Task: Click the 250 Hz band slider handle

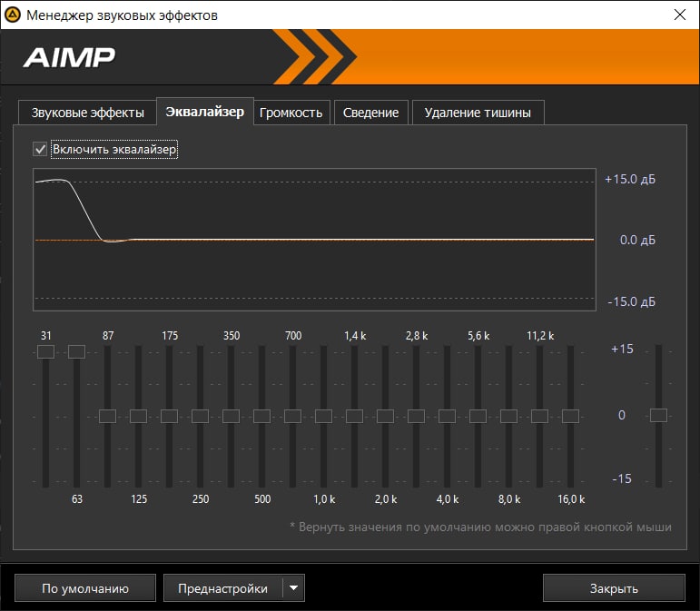Action: click(x=200, y=417)
